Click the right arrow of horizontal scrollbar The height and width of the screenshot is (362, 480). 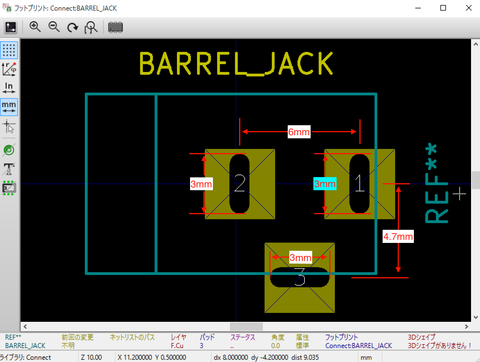[x=467, y=326]
